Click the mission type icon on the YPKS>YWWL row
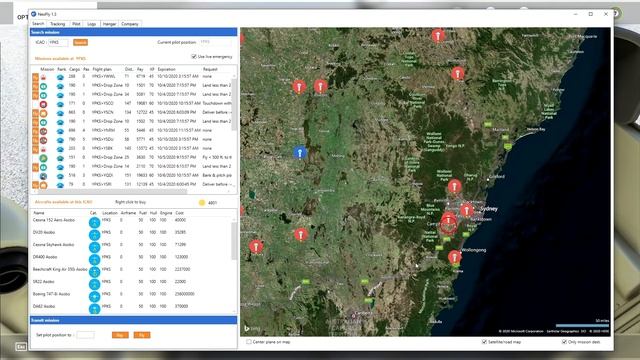640x360 pixels. [43, 77]
